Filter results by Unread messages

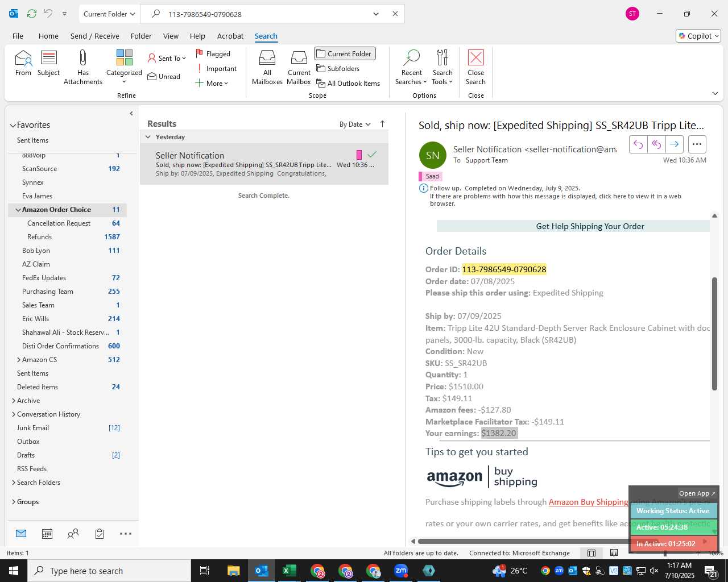pyautogui.click(x=164, y=77)
